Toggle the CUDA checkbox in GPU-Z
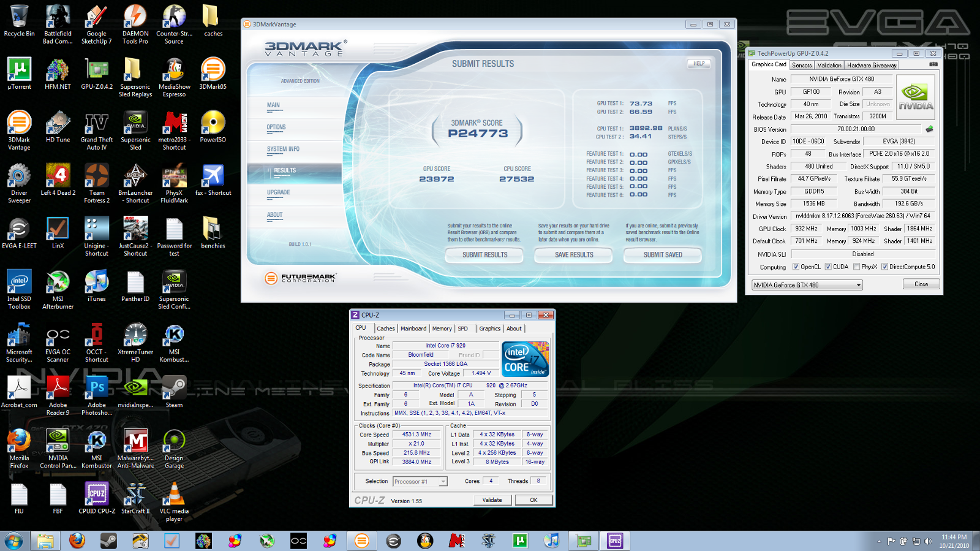The image size is (980, 551). [x=828, y=267]
